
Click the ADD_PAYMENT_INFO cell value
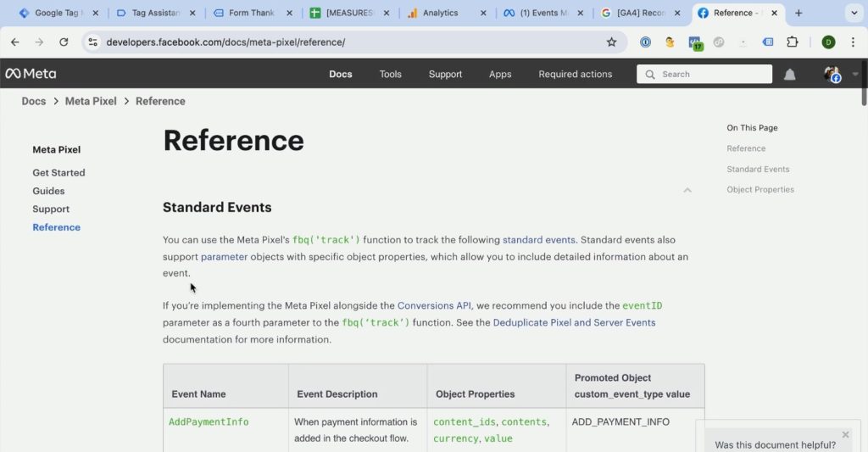click(x=620, y=422)
